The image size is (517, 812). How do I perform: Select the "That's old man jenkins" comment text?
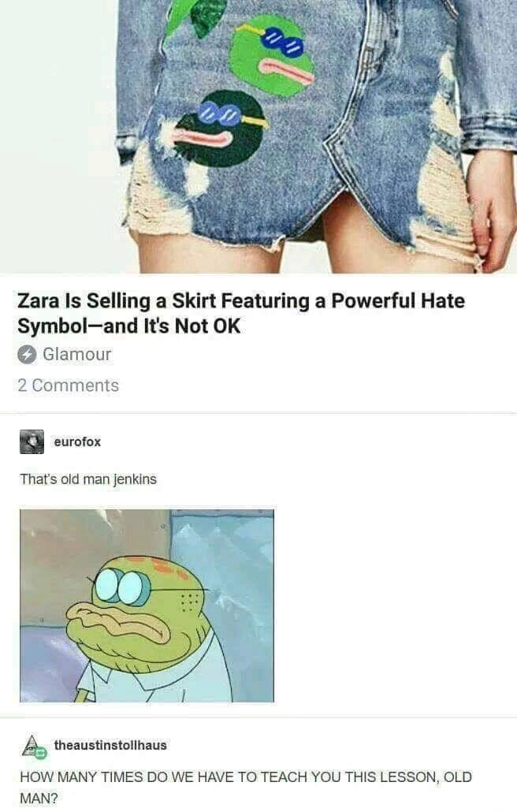pyautogui.click(x=88, y=479)
